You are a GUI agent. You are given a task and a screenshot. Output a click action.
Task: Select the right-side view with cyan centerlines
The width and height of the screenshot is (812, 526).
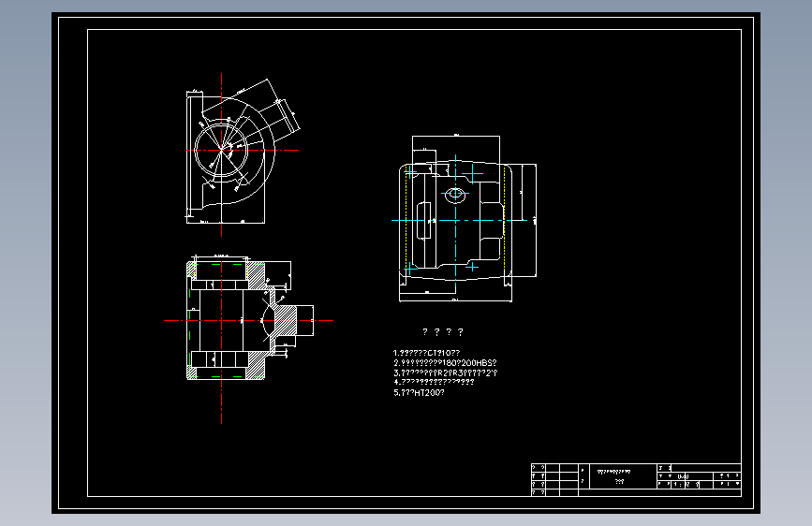coord(464,218)
